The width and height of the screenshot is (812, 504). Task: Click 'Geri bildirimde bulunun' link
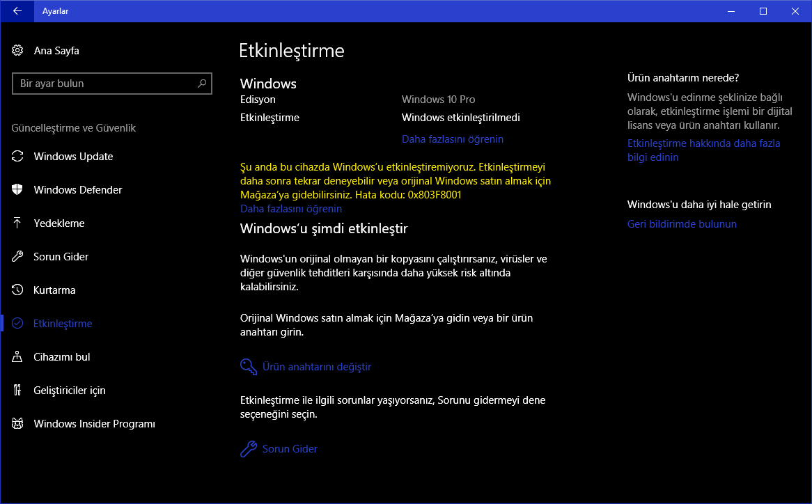(682, 224)
